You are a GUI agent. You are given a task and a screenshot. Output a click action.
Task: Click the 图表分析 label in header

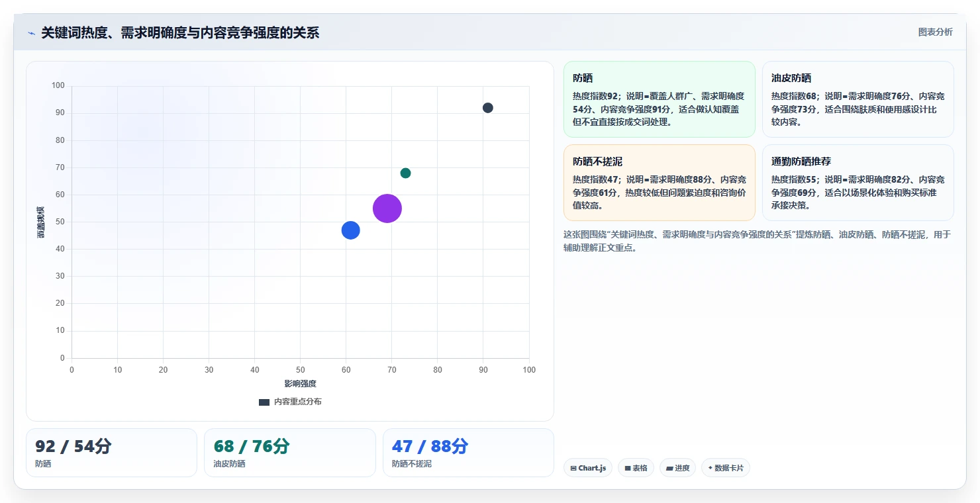coord(935,32)
